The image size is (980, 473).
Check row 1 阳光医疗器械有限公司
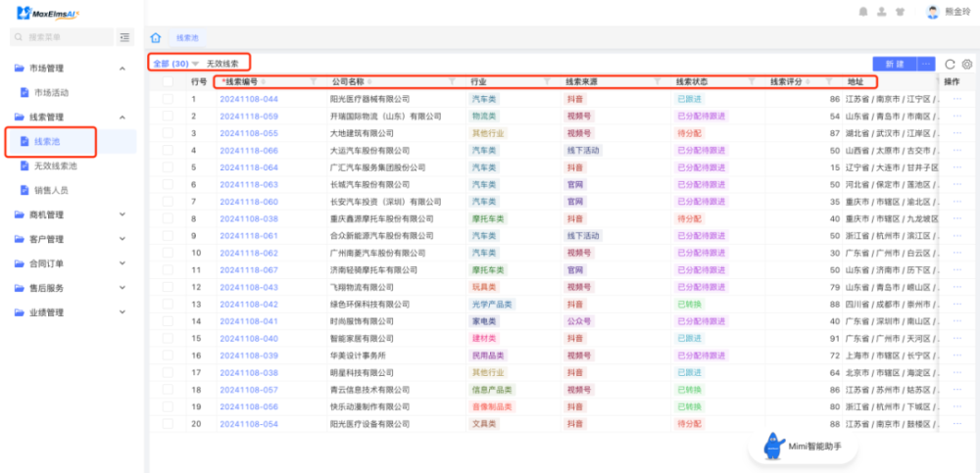click(168, 99)
